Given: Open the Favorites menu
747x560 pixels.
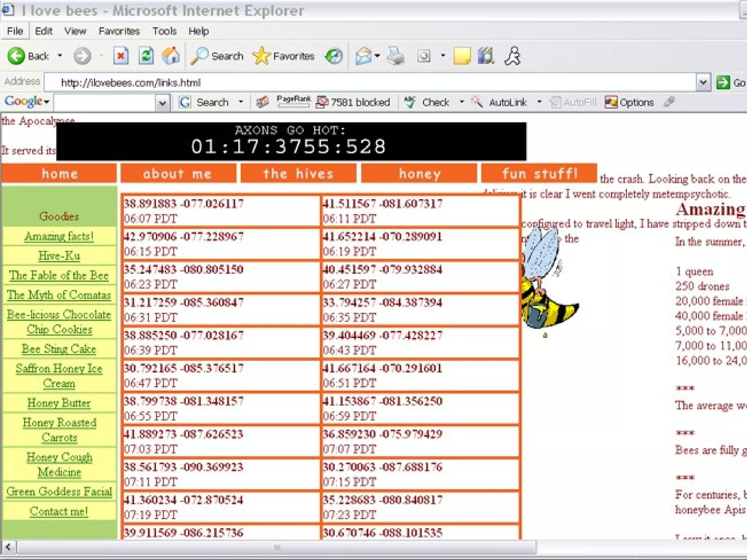Looking at the screenshot, I should coord(119,31).
